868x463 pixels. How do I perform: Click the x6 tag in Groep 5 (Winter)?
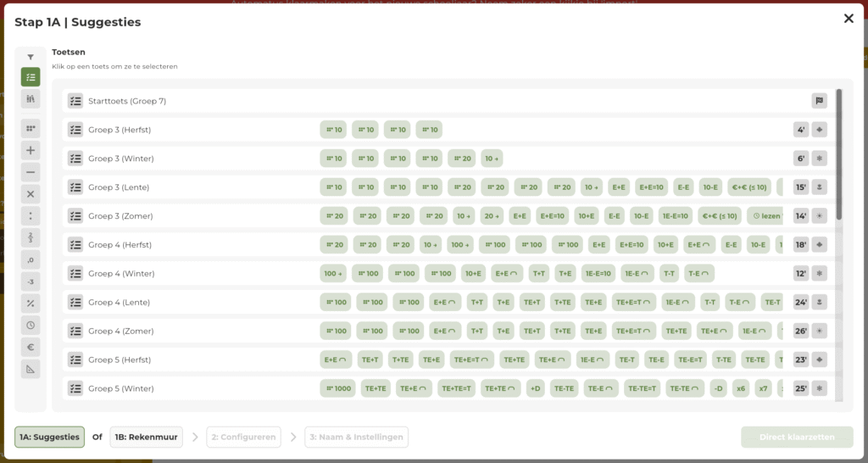(741, 388)
